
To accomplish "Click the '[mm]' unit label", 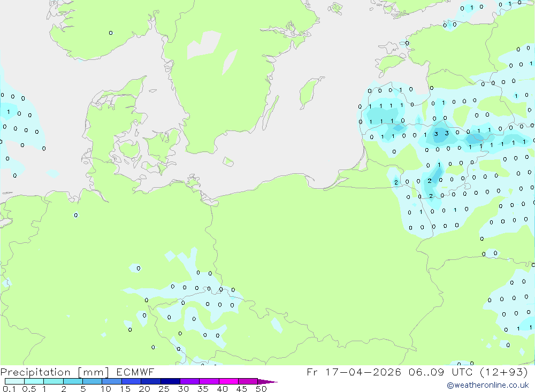I will point(93,372).
